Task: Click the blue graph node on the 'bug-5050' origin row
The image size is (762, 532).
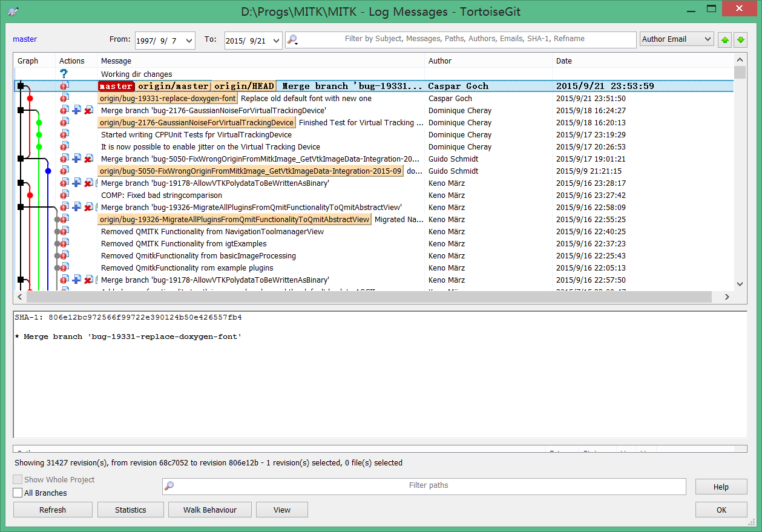Action: coord(48,171)
